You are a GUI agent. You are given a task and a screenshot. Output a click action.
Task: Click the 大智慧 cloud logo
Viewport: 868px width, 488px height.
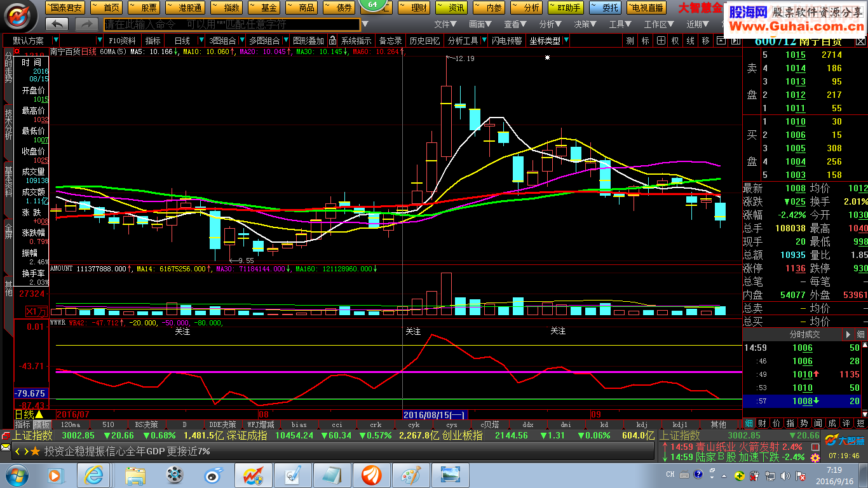pos(845,440)
